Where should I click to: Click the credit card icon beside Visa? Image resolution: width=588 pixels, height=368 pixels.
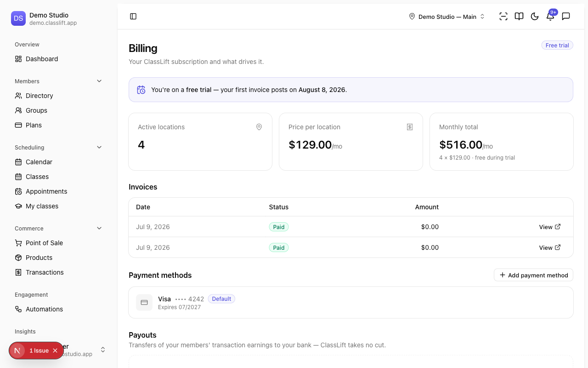click(144, 303)
